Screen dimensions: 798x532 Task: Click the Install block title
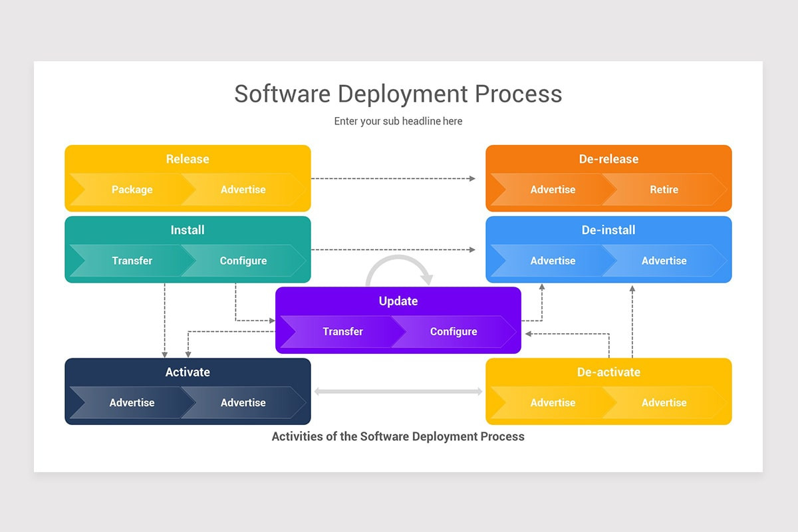pos(188,230)
